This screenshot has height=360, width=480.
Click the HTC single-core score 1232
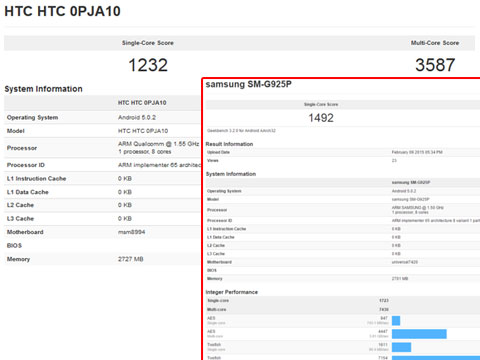148,65
